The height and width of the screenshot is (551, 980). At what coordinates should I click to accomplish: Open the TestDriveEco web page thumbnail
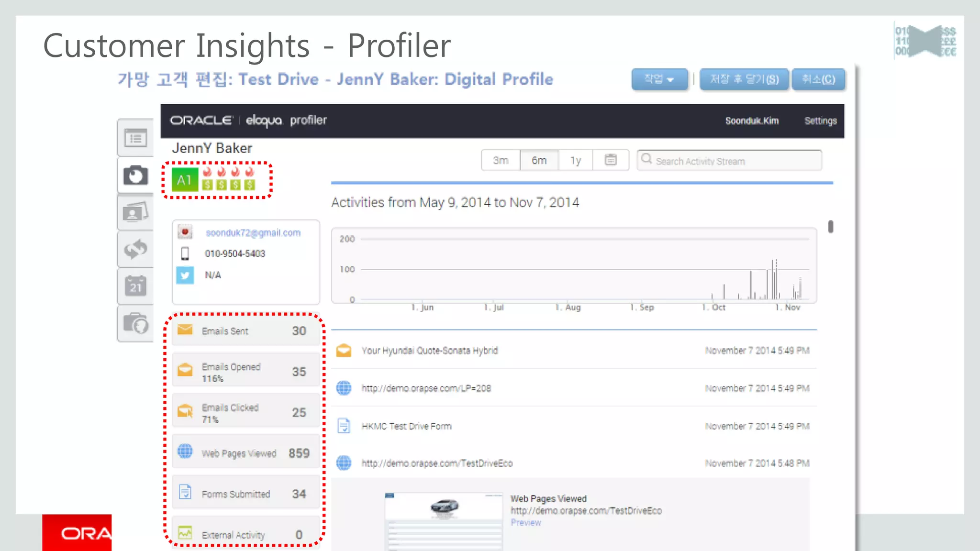point(444,521)
